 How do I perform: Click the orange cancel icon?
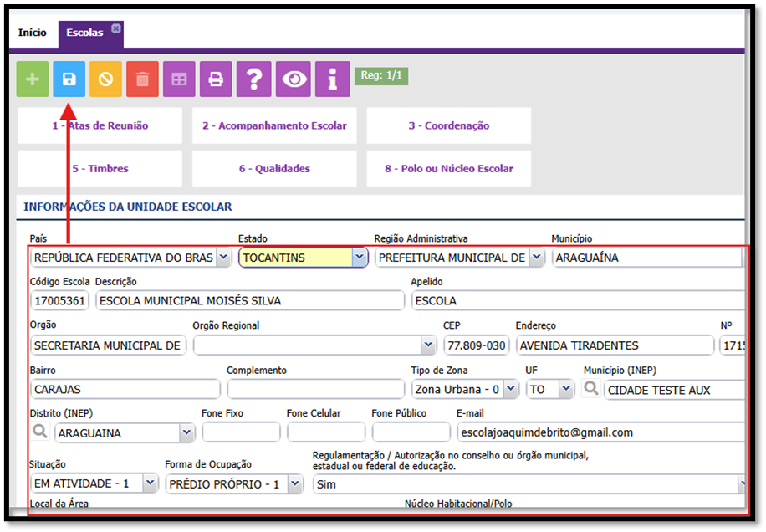click(x=106, y=79)
